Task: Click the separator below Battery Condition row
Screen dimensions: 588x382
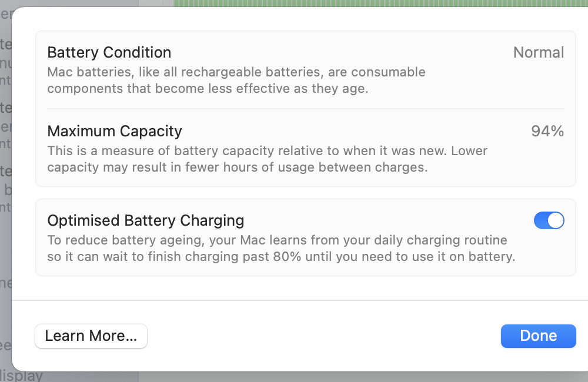Action: click(x=305, y=109)
